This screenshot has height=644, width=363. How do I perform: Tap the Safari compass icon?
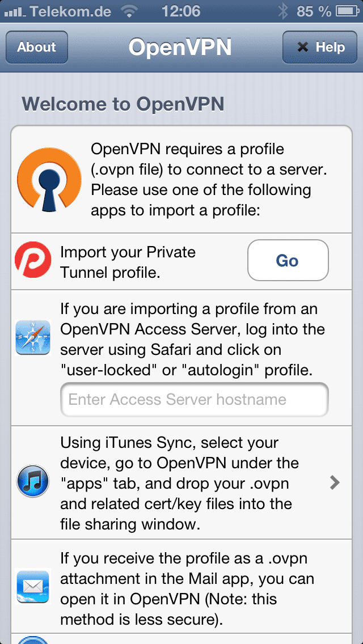[x=33, y=338]
